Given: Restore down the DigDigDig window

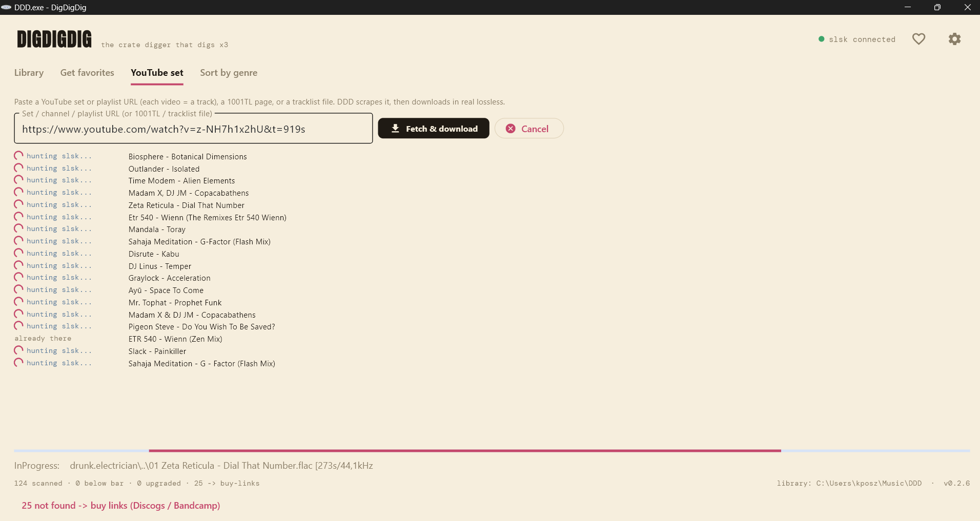Looking at the screenshot, I should tap(937, 7).
